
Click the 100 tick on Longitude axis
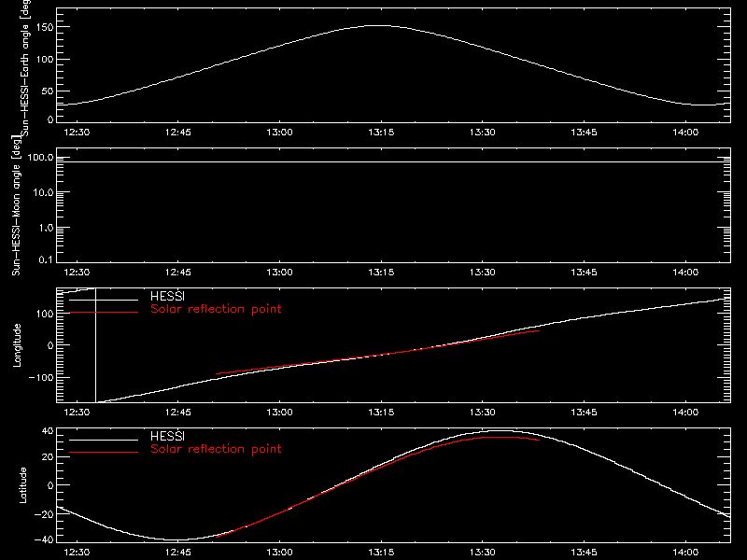point(45,314)
